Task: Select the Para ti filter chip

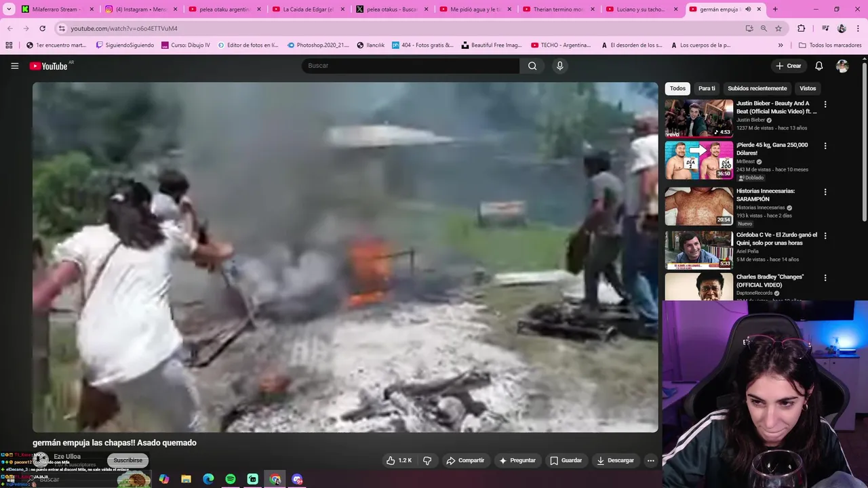Action: click(707, 88)
